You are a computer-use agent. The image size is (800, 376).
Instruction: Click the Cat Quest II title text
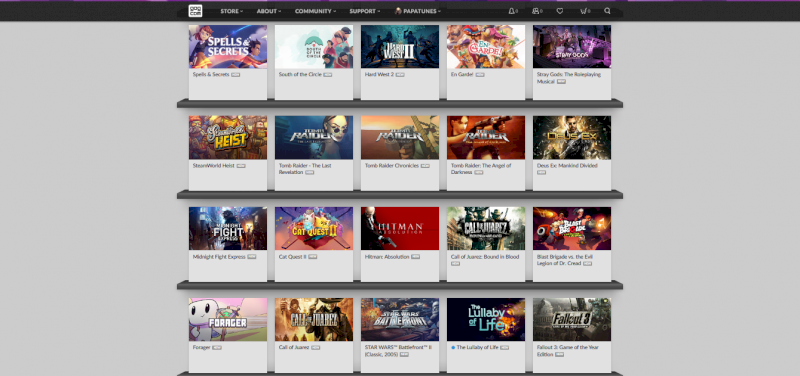292,257
